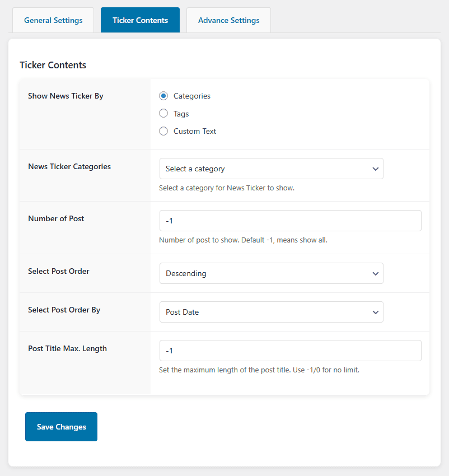Image resolution: width=449 pixels, height=476 pixels.
Task: Click the Show News Ticker By label
Action: [66, 96]
